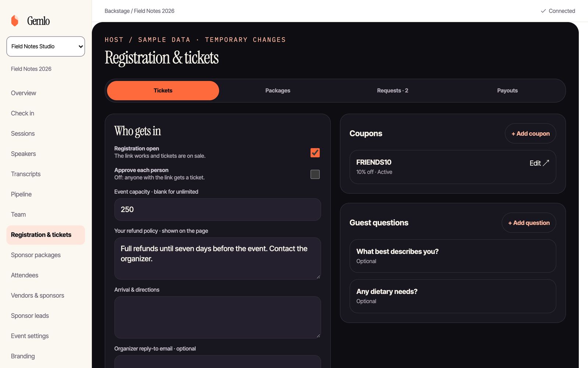Click the 10% off · Active text
This screenshot has width=588, height=368.
[374, 172]
